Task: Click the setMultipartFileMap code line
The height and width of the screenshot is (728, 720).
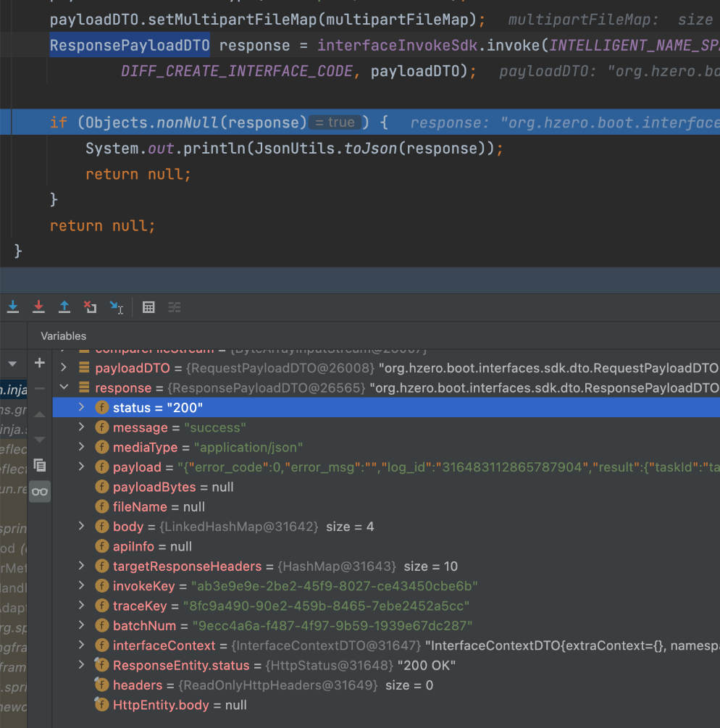Action: pos(267,20)
